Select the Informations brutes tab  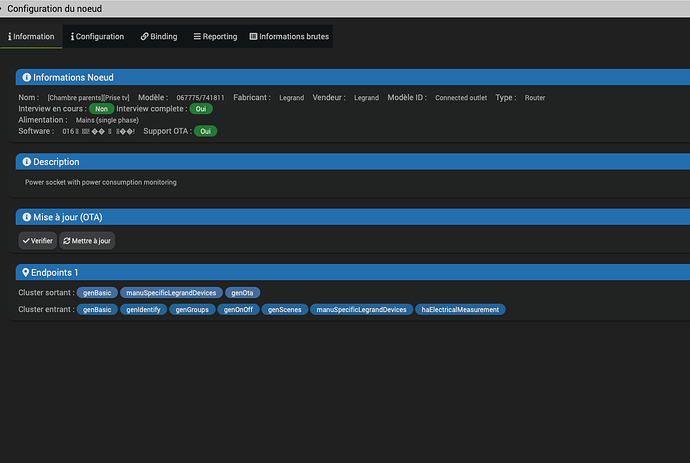(x=287, y=37)
